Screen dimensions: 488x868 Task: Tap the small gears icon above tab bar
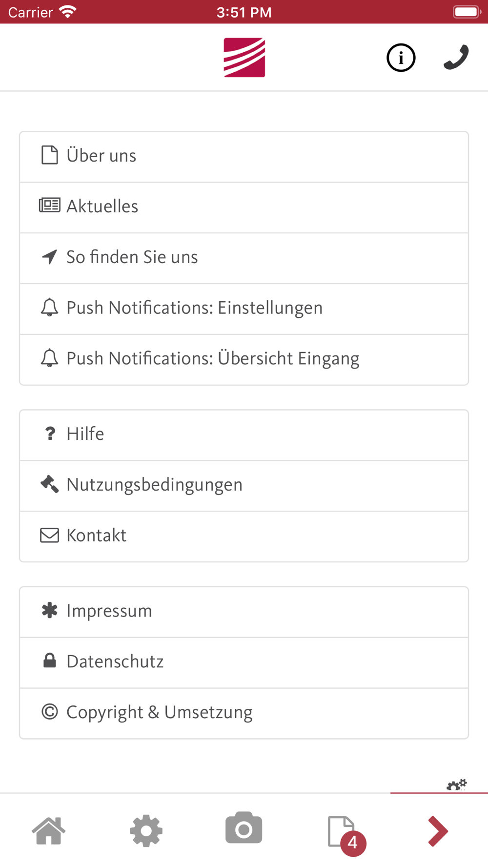(x=457, y=785)
